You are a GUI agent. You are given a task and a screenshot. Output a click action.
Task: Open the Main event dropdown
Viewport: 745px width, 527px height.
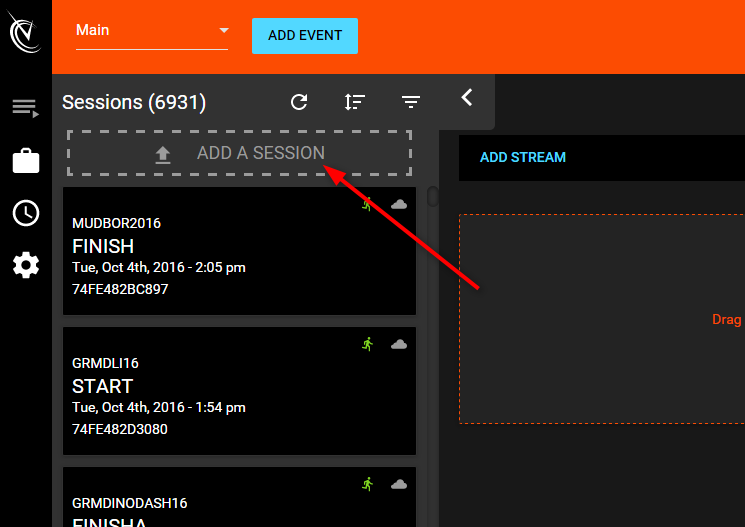152,31
